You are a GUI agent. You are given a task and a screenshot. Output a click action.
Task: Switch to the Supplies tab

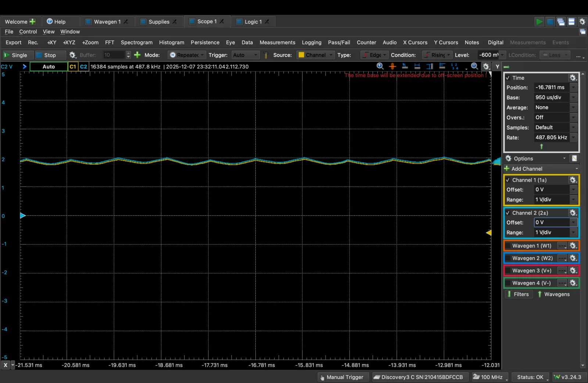tap(158, 22)
